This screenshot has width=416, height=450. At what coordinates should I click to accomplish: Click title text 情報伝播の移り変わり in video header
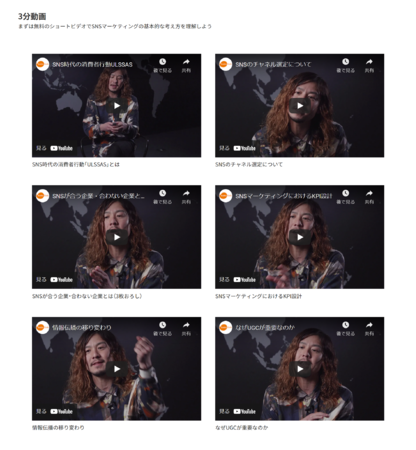coord(82,328)
